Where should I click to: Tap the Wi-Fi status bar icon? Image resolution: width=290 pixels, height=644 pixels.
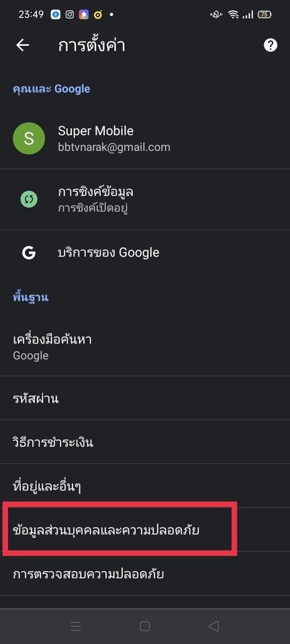click(234, 15)
